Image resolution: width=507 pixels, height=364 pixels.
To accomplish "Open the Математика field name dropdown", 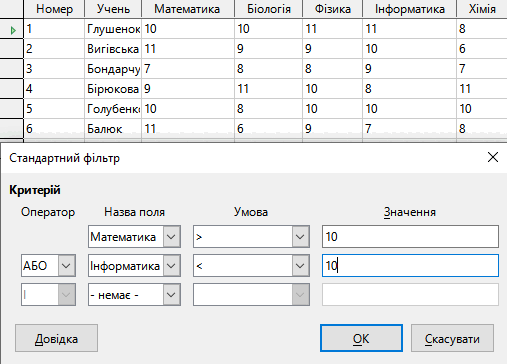I will [x=171, y=237].
